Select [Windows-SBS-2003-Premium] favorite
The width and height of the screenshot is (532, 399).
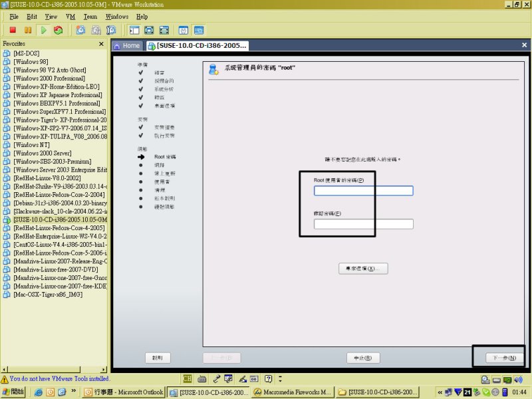click(53, 162)
